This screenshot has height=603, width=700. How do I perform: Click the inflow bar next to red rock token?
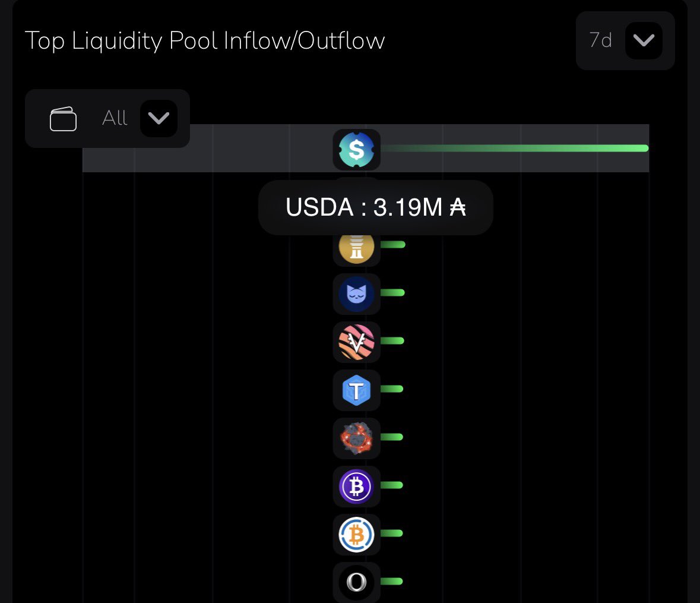(392, 437)
